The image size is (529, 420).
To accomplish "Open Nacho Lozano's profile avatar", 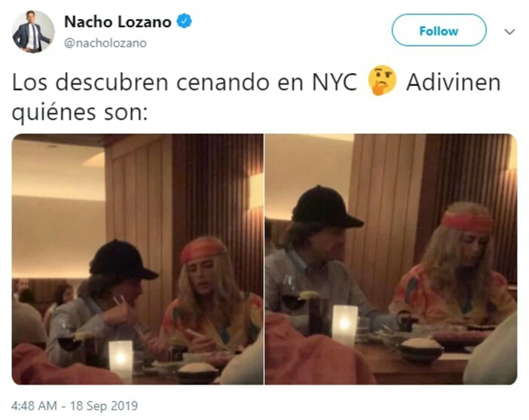I will [x=33, y=32].
